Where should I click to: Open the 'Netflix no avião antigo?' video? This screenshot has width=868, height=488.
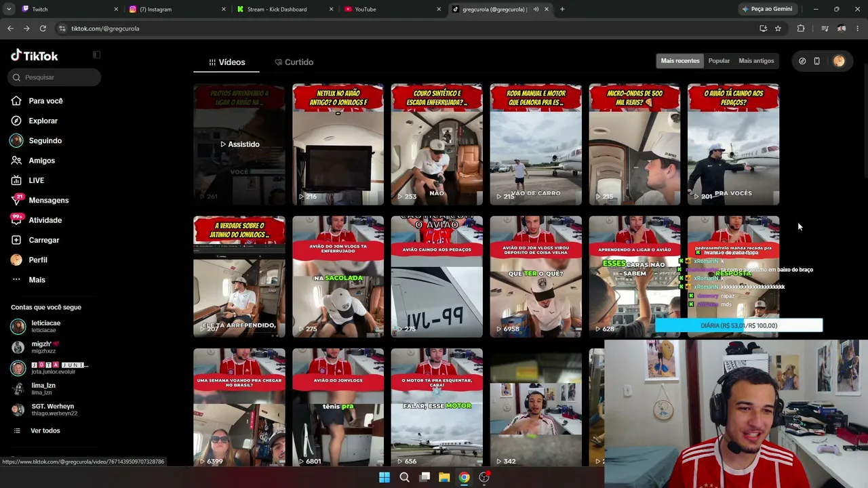(x=338, y=144)
